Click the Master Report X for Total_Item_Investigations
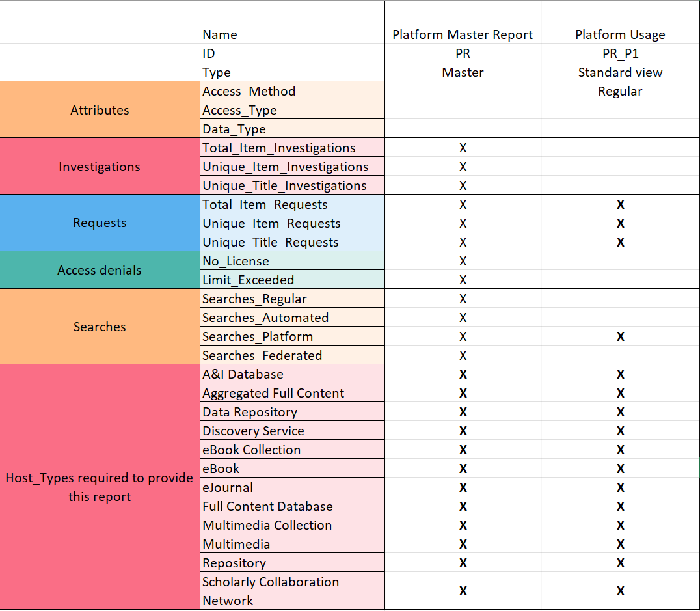The image size is (700, 611). (463, 148)
